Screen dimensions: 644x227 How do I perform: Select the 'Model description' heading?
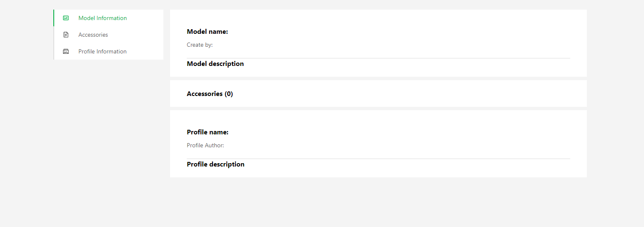[x=216, y=64]
